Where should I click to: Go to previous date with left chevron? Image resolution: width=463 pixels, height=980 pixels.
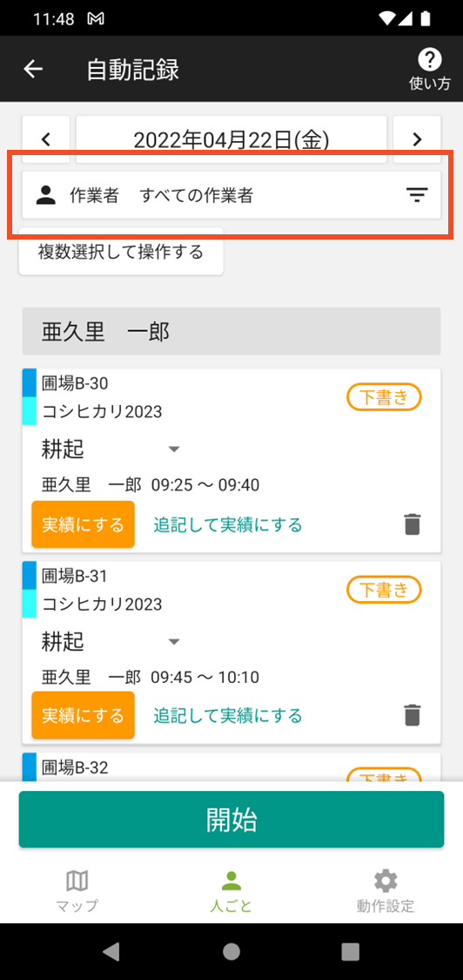(x=45, y=139)
